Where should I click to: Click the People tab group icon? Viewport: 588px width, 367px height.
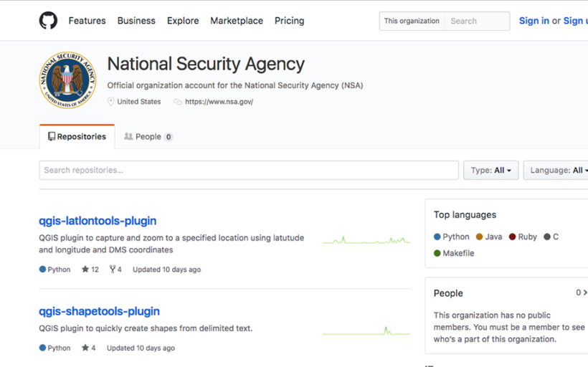pyautogui.click(x=128, y=136)
